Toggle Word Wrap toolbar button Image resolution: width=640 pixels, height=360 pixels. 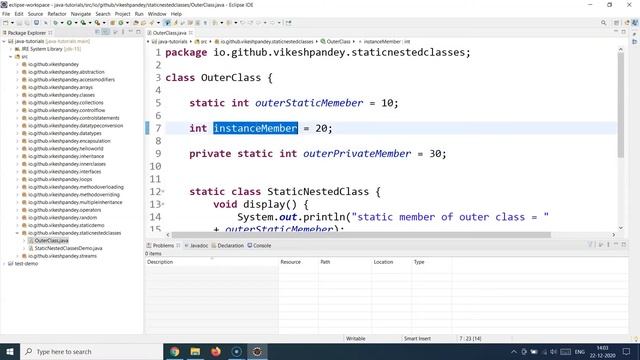[x=190, y=23]
